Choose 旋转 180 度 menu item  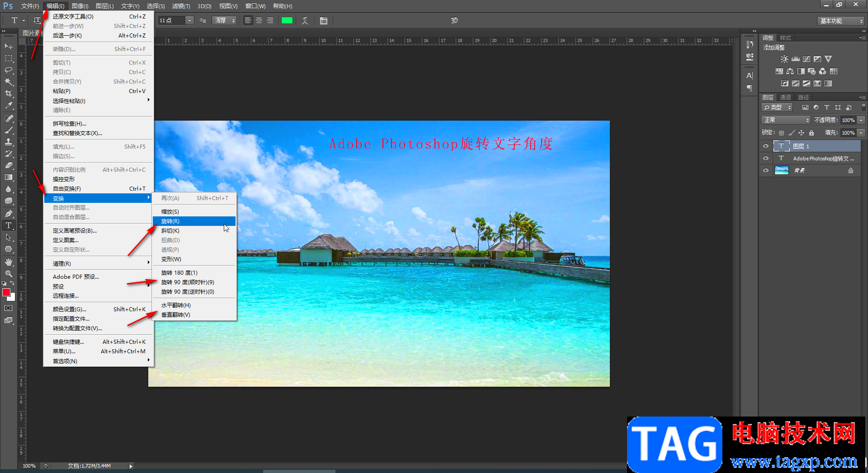pos(194,273)
